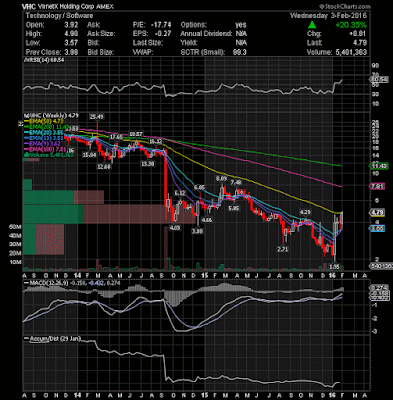Click the 4.03 low price label
393x400 pixels.
point(175,228)
